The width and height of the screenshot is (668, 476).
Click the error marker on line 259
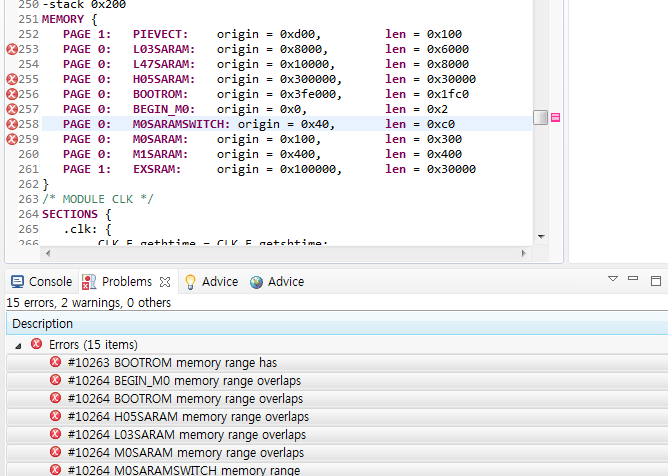[x=12, y=139]
